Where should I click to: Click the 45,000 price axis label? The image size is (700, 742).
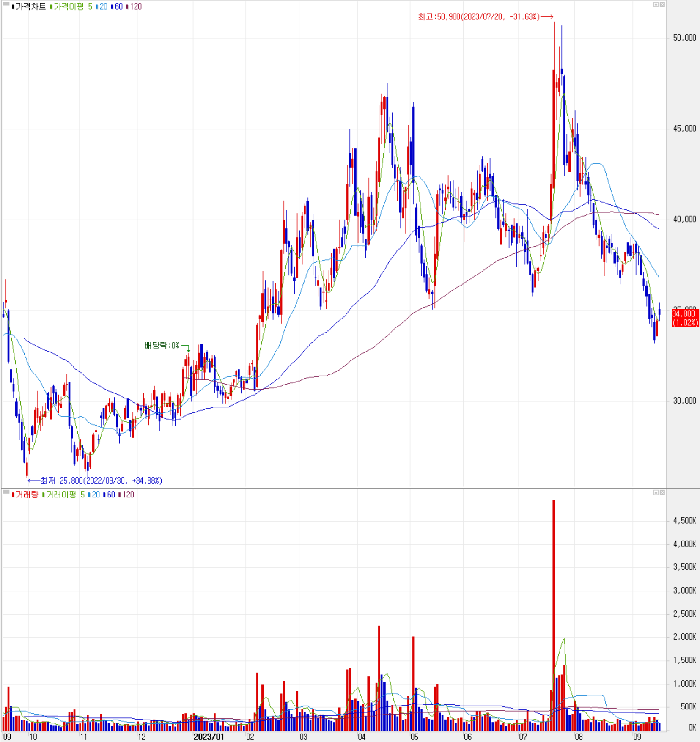pyautogui.click(x=684, y=129)
